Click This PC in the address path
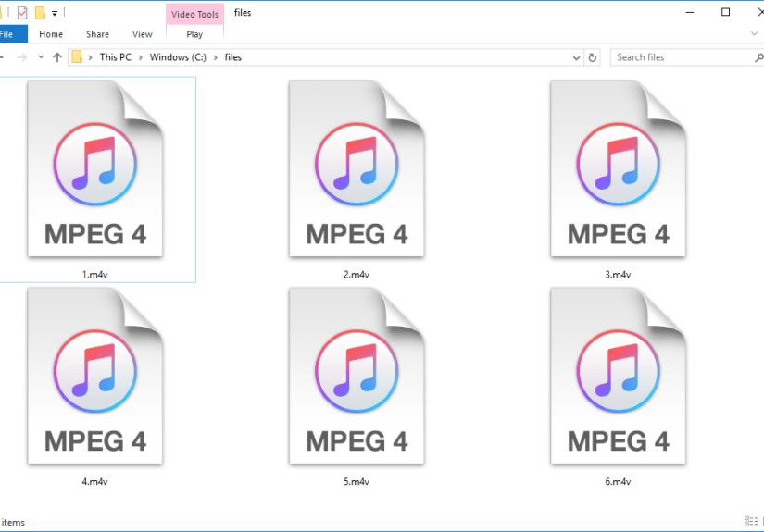This screenshot has height=532, width=764. pos(116,57)
